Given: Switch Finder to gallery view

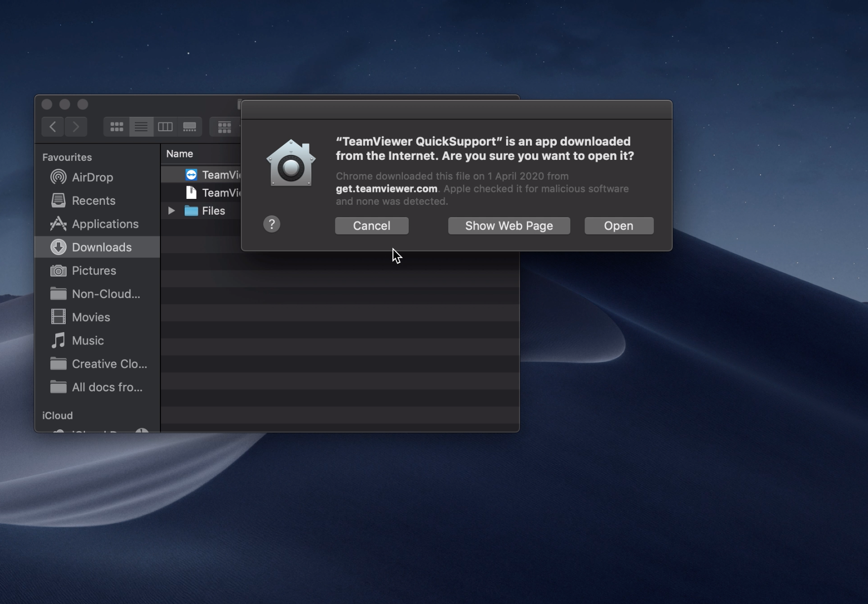Looking at the screenshot, I should point(190,127).
